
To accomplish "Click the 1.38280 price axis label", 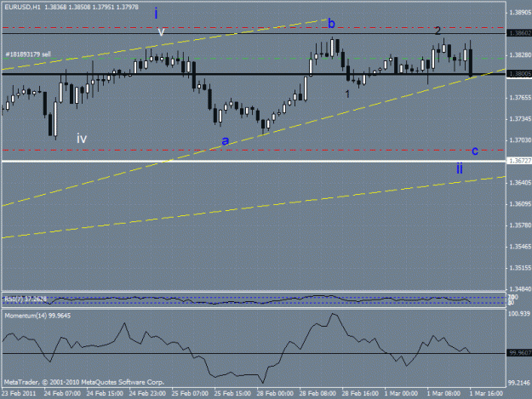I will (520, 55).
